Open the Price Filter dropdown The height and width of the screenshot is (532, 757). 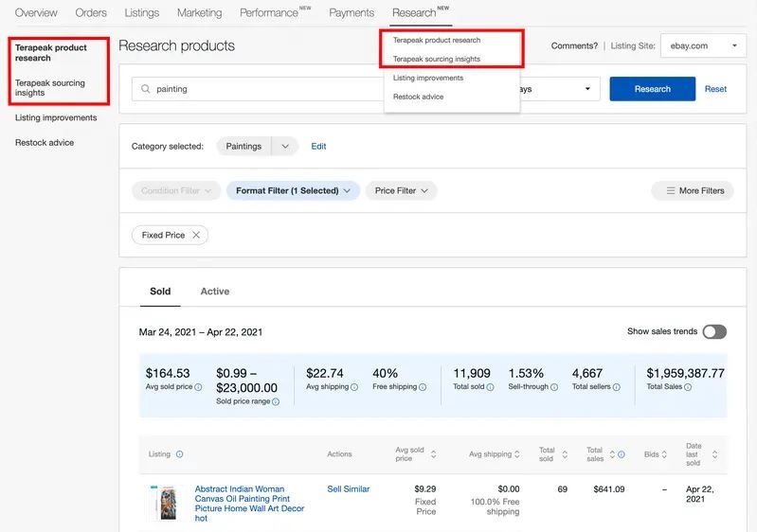401,190
